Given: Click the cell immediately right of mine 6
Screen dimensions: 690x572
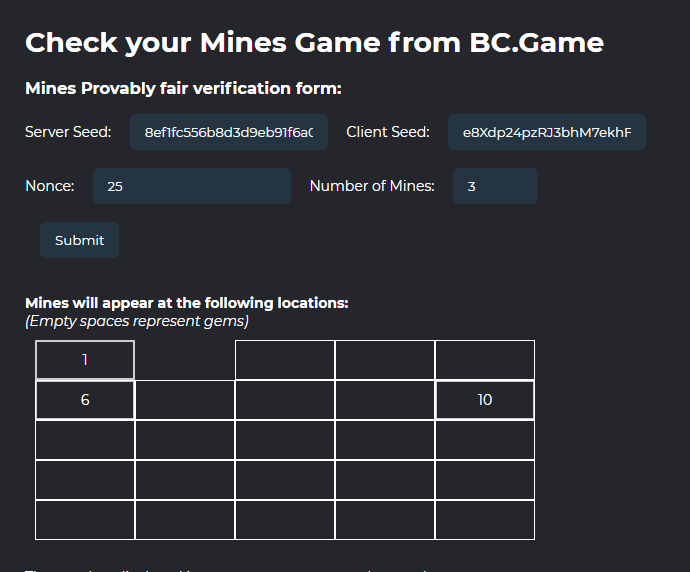Looking at the screenshot, I should click(185, 400).
